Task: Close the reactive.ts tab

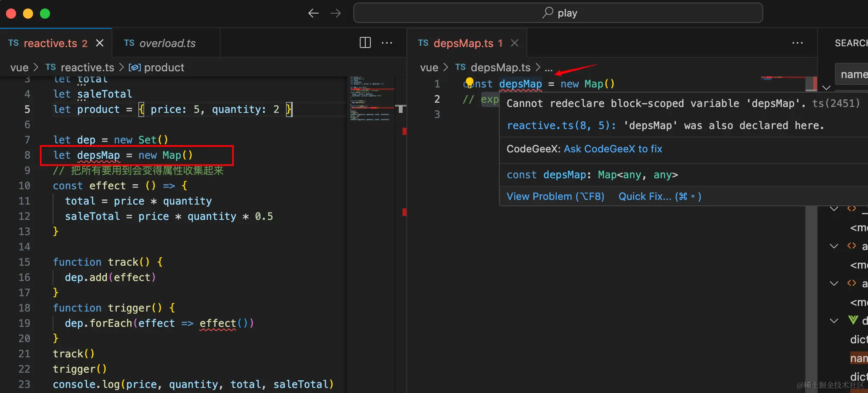Action: click(x=100, y=43)
